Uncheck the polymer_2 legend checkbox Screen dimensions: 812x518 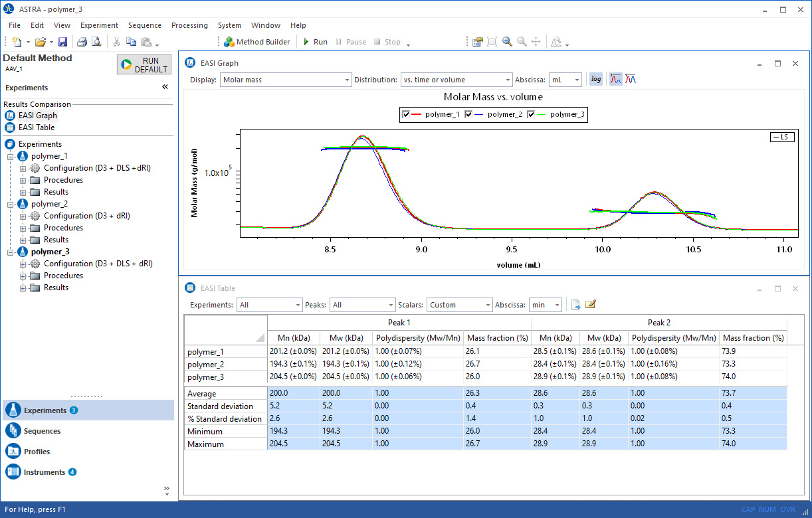(468, 115)
